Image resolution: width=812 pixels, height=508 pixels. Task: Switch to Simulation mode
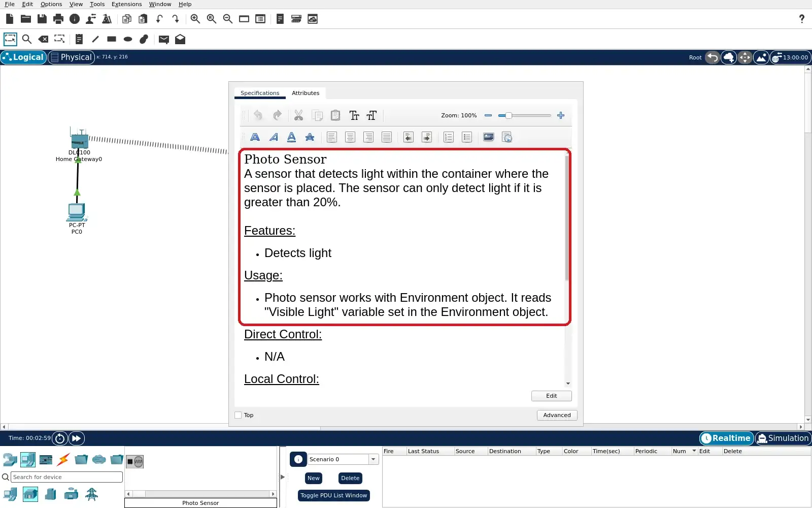coord(783,438)
